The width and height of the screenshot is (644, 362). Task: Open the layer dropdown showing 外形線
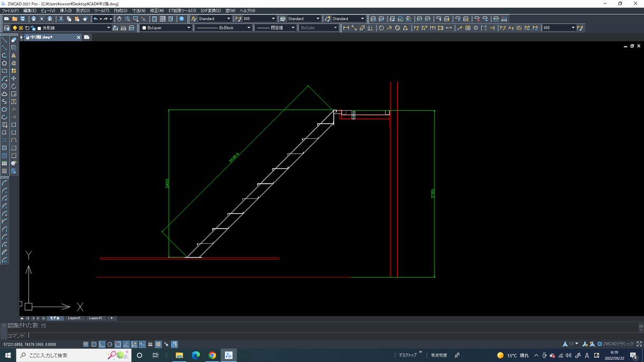[73, 28]
